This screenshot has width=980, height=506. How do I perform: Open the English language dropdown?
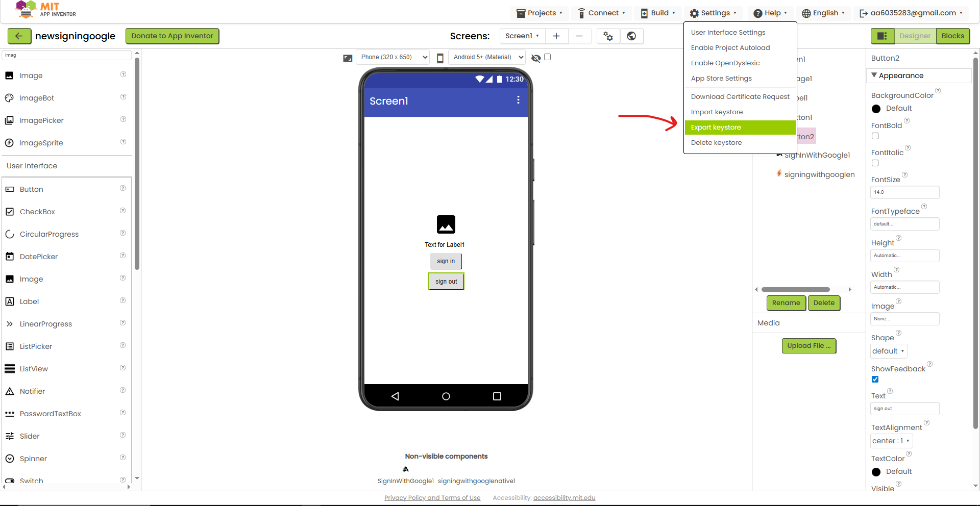point(823,13)
